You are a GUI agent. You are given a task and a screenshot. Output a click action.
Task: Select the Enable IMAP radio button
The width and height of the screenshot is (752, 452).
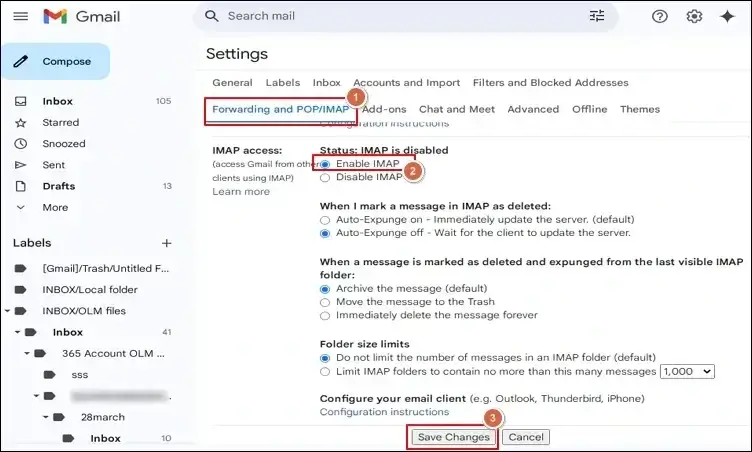325,164
